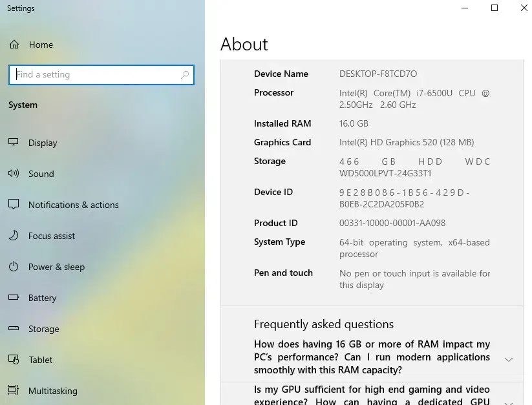
Task: Go to Sound settings label
Action: pyautogui.click(x=41, y=174)
